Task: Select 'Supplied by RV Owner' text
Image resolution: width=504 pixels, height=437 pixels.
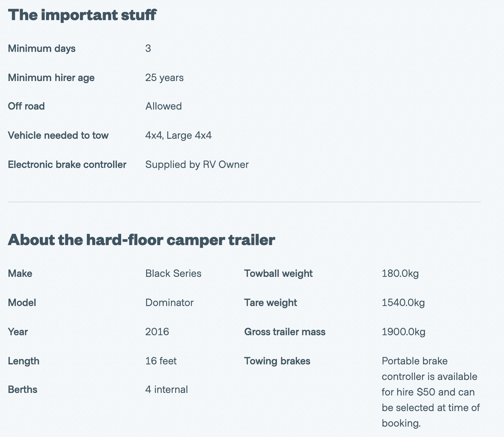Action: point(197,165)
